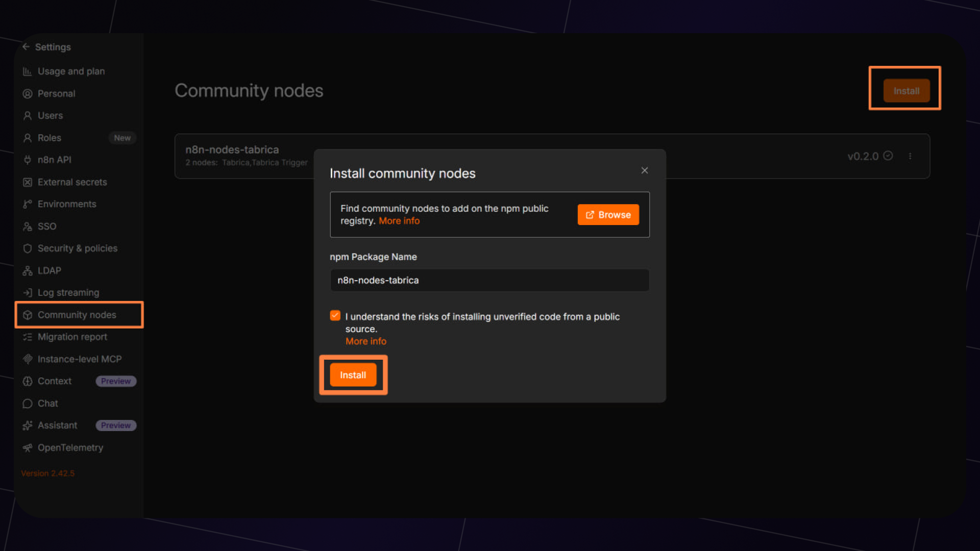Select the Security & policies shield icon
This screenshot has height=551, width=980.
pos(27,248)
